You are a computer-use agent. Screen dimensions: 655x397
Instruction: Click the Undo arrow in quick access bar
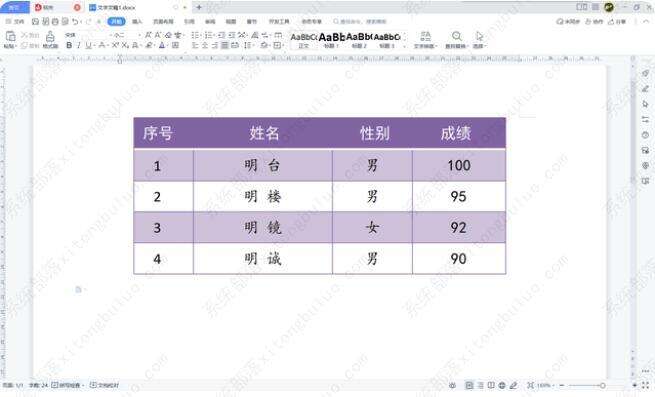click(x=75, y=21)
